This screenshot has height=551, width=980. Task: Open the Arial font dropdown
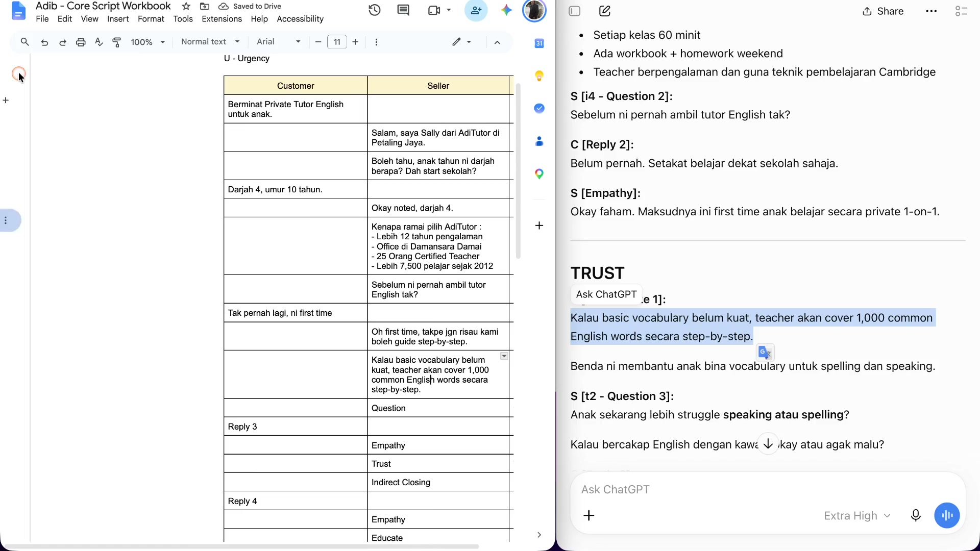coord(278,42)
